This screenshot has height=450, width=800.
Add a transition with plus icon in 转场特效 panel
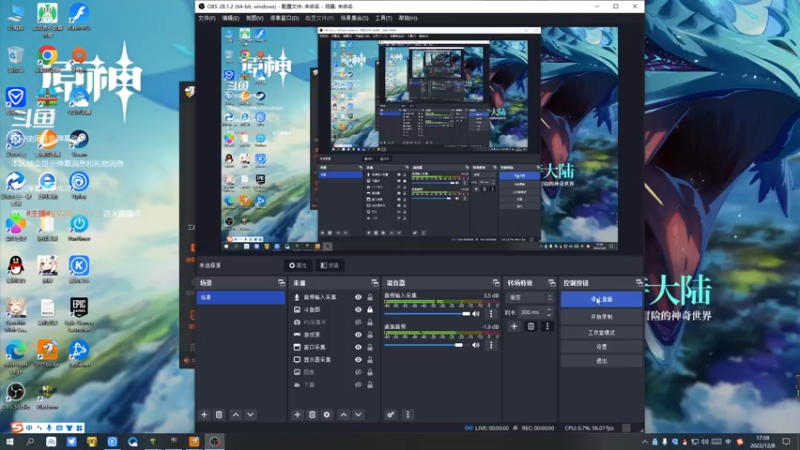pos(514,326)
